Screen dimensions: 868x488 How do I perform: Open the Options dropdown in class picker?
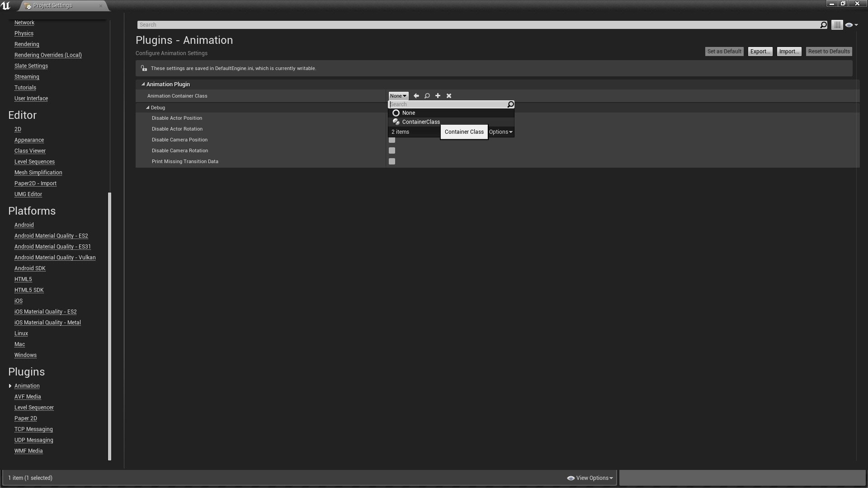pyautogui.click(x=500, y=131)
